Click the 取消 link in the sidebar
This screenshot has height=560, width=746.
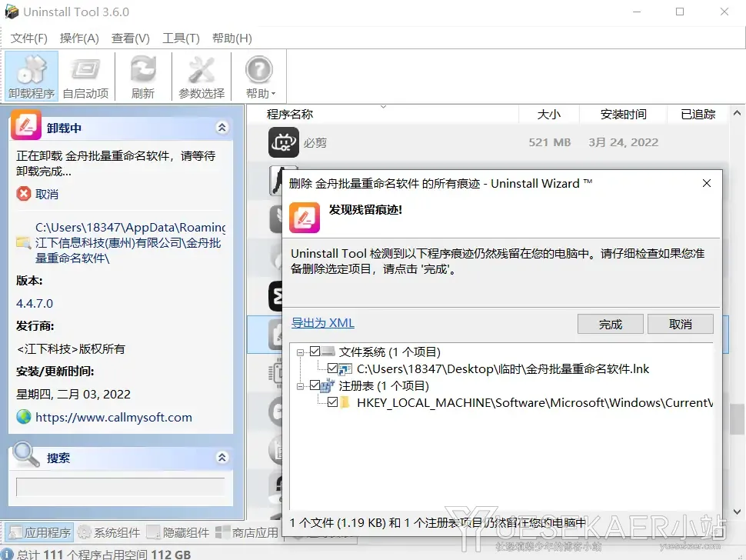point(47,194)
